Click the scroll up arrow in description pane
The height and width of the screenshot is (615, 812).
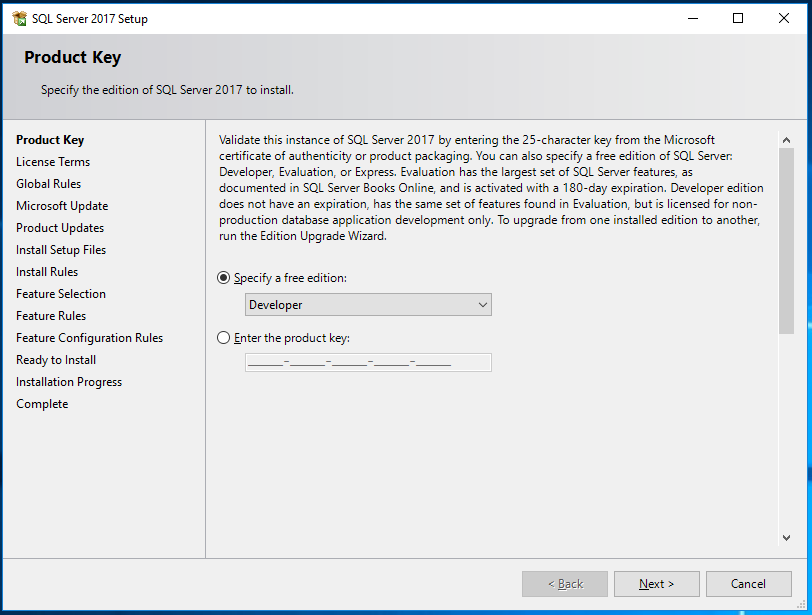point(786,140)
